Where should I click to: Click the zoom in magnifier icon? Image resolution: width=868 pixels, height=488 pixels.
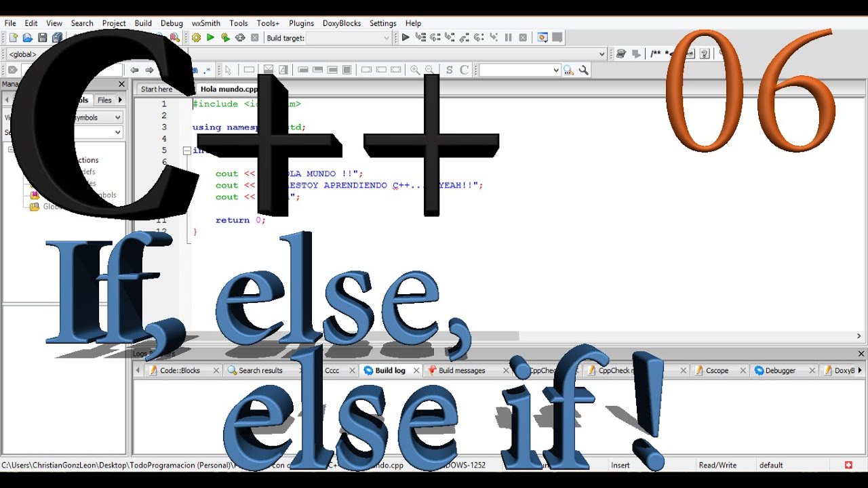(414, 70)
